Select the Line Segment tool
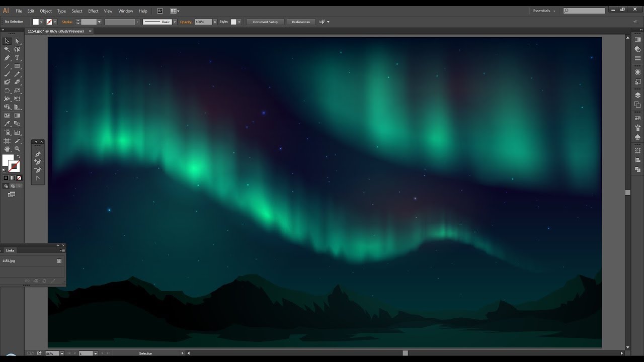The width and height of the screenshot is (644, 362). click(7, 66)
